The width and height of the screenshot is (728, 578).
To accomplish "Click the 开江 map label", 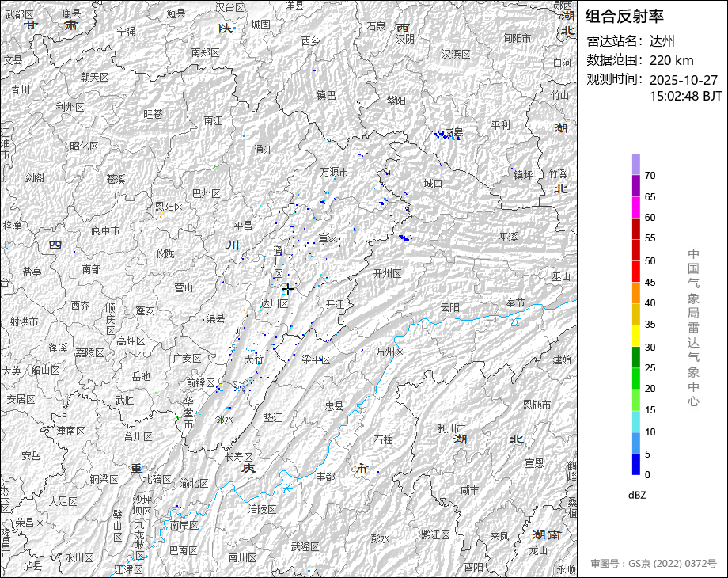I will (335, 304).
